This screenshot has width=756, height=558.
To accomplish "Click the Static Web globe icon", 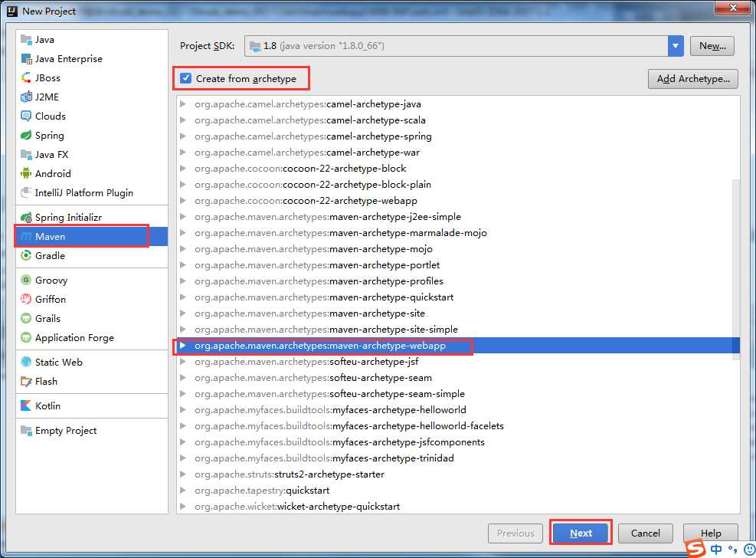I will (26, 363).
